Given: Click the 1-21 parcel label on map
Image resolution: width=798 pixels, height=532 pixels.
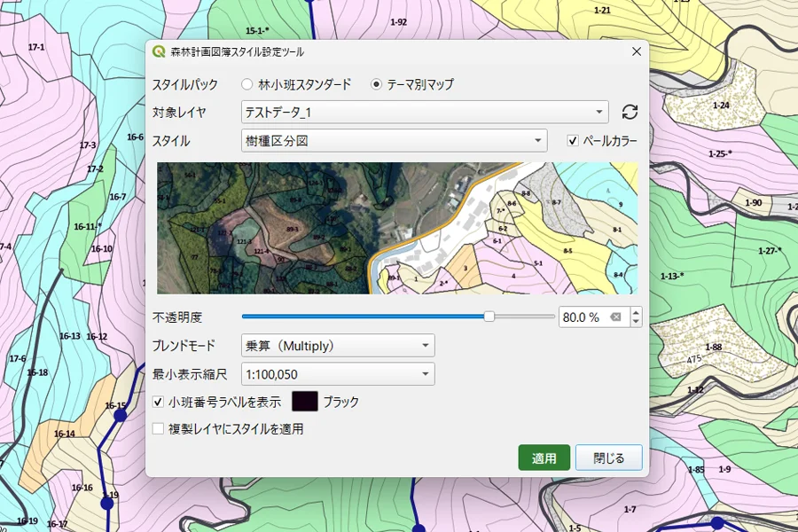Looking at the screenshot, I should coord(602,10).
